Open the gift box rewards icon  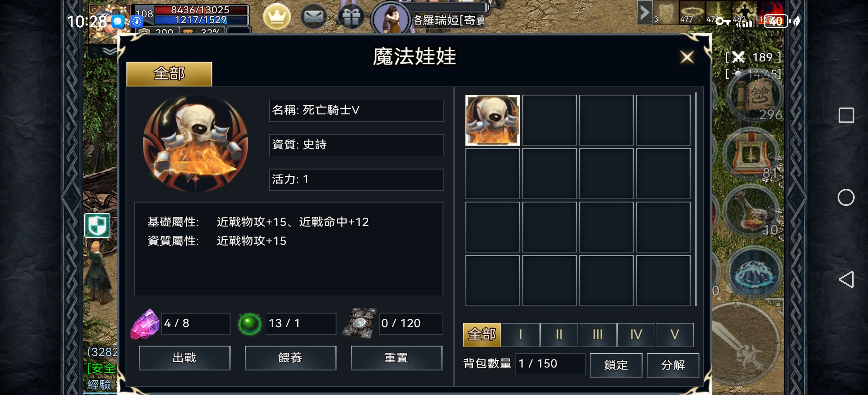(x=351, y=16)
